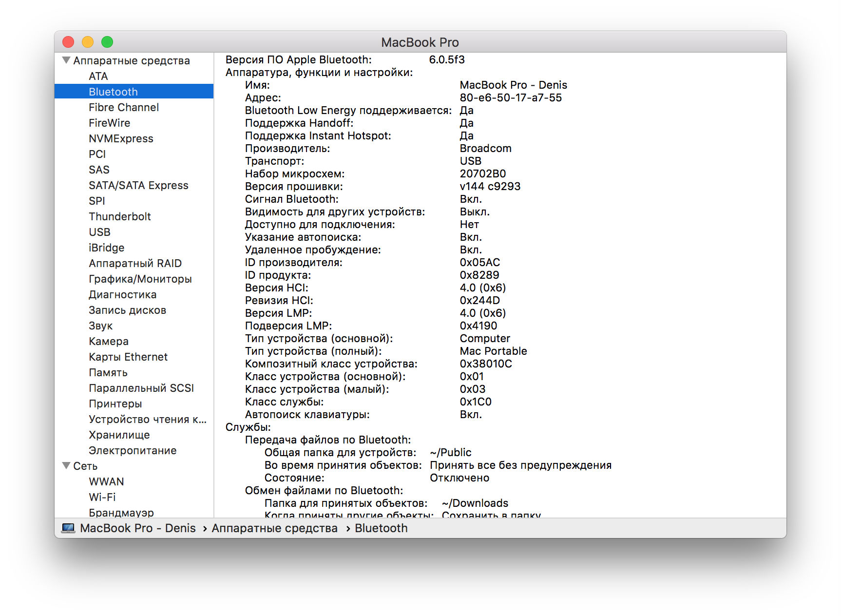Click the yellow minimize button
This screenshot has height=616, width=841.
pos(88,42)
